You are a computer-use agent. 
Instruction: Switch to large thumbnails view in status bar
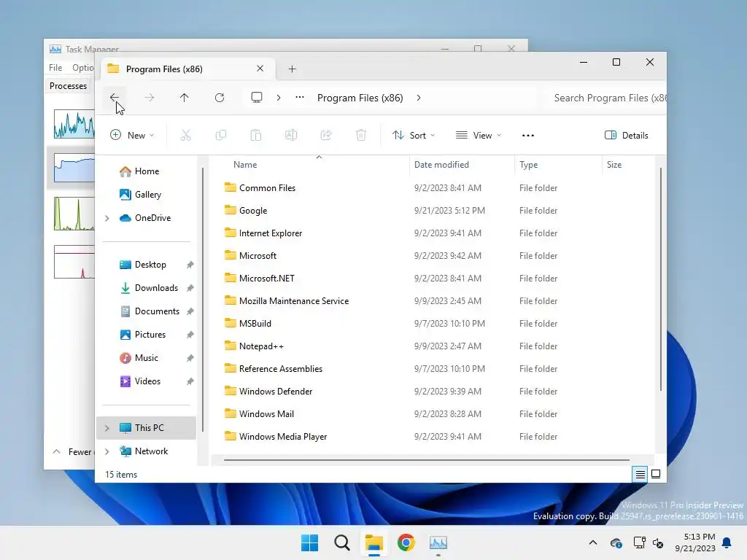pyautogui.click(x=656, y=474)
